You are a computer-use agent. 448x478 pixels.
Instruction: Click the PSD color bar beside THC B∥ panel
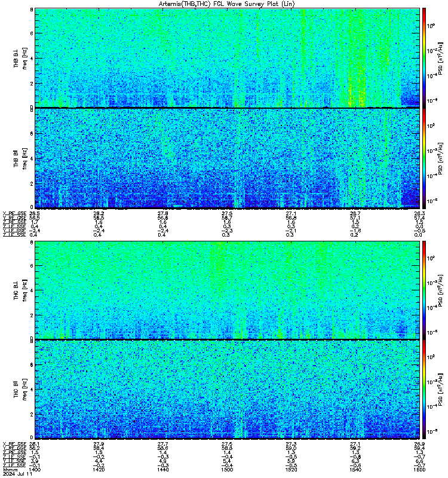tap(424, 390)
